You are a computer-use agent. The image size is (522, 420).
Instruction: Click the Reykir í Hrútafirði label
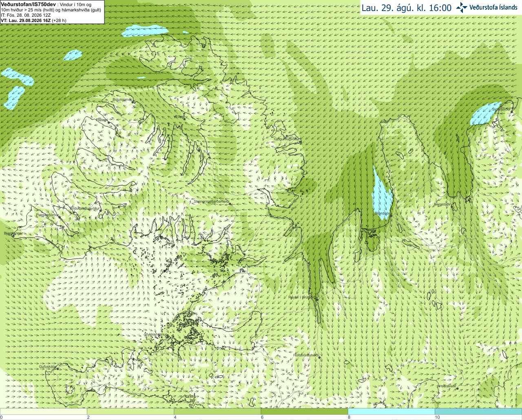tap(301, 297)
